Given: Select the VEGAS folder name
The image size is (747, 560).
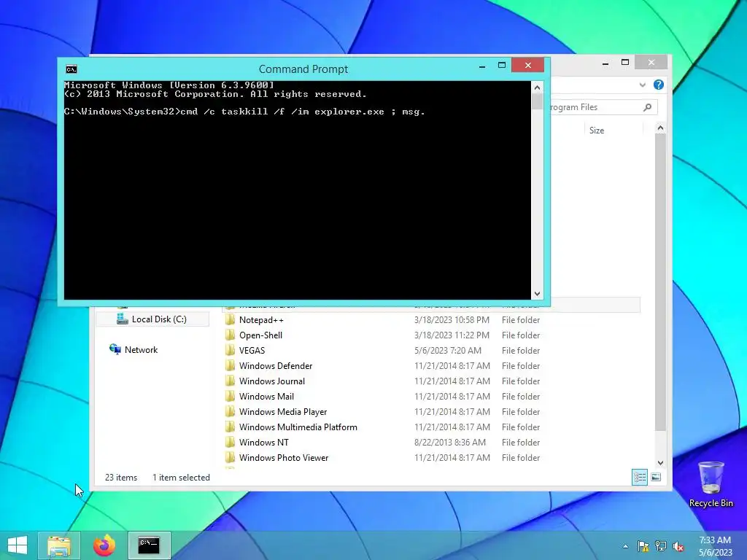Looking at the screenshot, I should (252, 351).
